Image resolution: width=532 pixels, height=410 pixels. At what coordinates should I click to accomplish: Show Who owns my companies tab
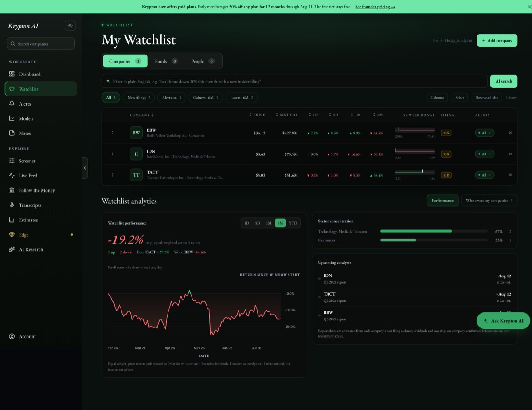coord(489,201)
